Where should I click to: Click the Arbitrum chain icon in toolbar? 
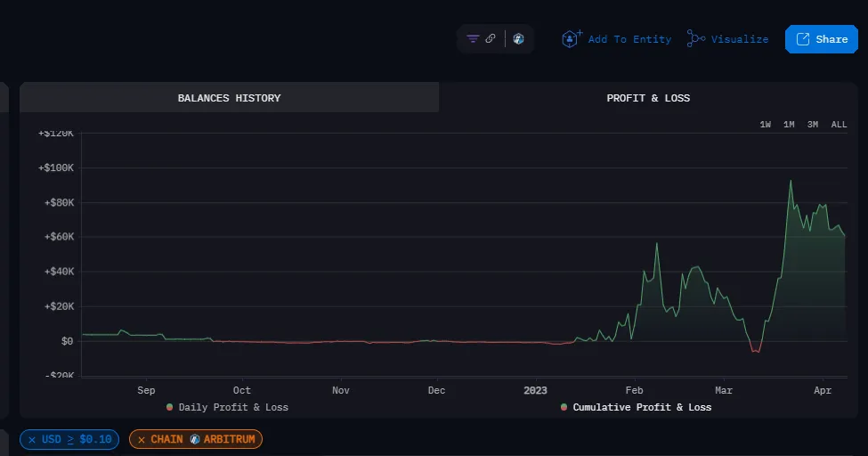[x=519, y=39]
